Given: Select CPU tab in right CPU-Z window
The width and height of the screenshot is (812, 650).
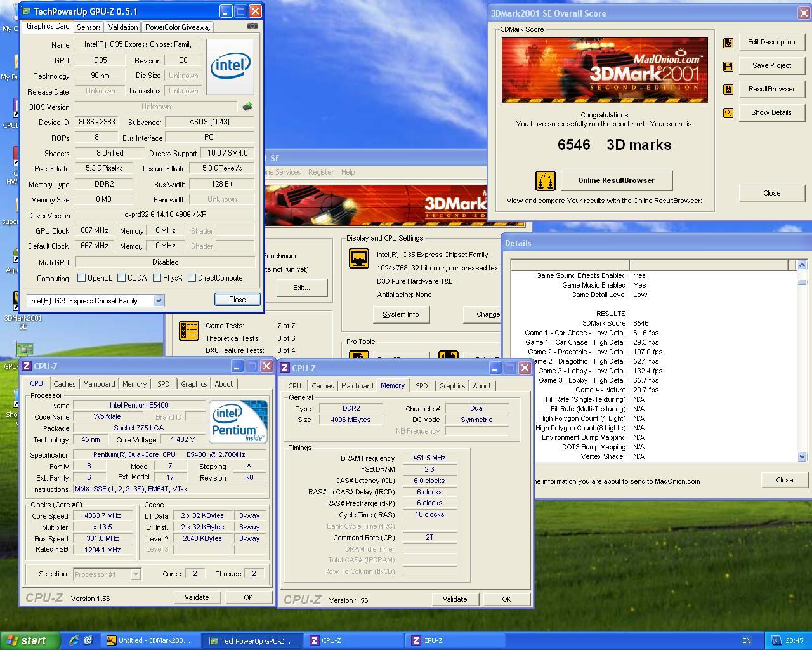Looking at the screenshot, I should 295,386.
